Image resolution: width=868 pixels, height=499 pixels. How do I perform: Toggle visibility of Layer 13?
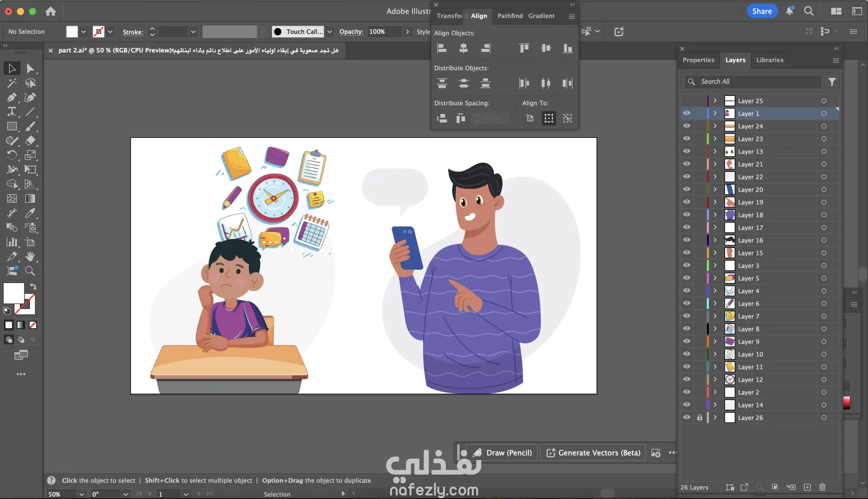click(687, 152)
